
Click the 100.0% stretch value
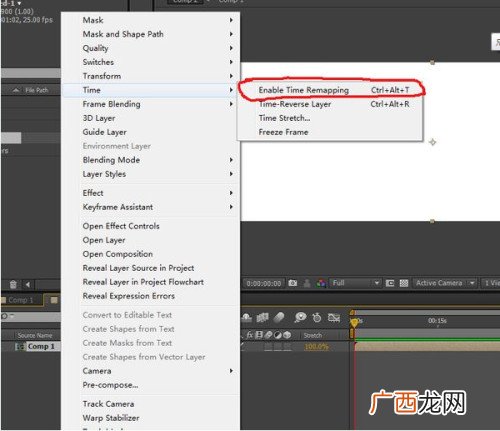coord(316,347)
